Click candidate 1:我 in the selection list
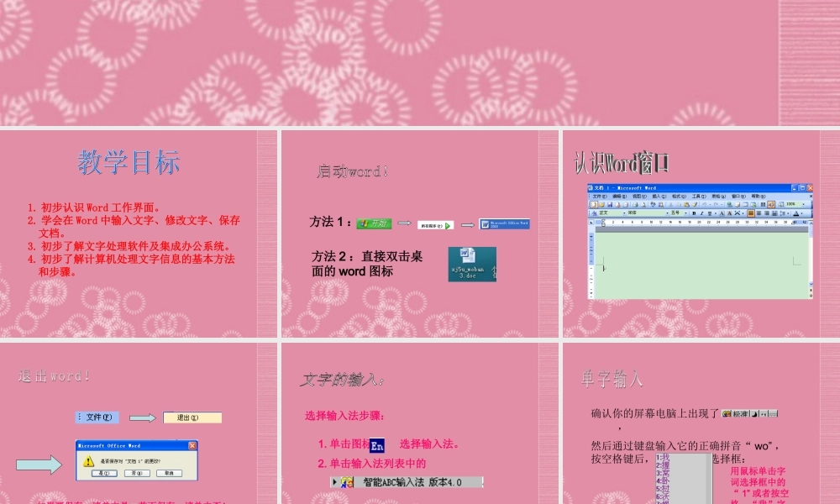The width and height of the screenshot is (840, 504). tap(664, 458)
